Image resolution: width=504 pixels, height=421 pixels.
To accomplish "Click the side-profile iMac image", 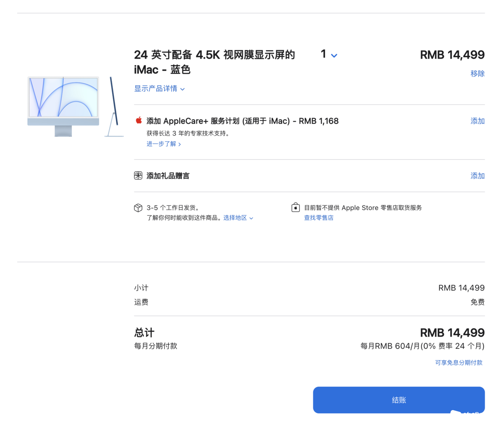I will pos(114,107).
